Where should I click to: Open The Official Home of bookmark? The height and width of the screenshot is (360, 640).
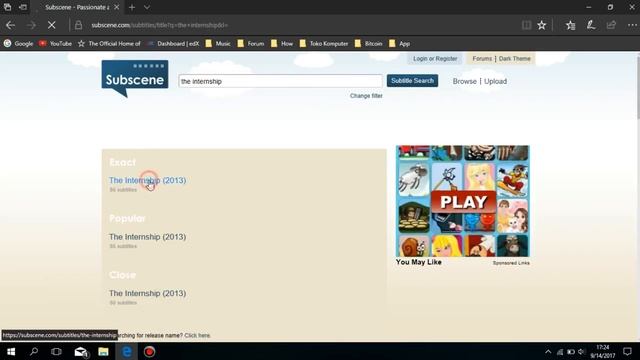point(109,43)
